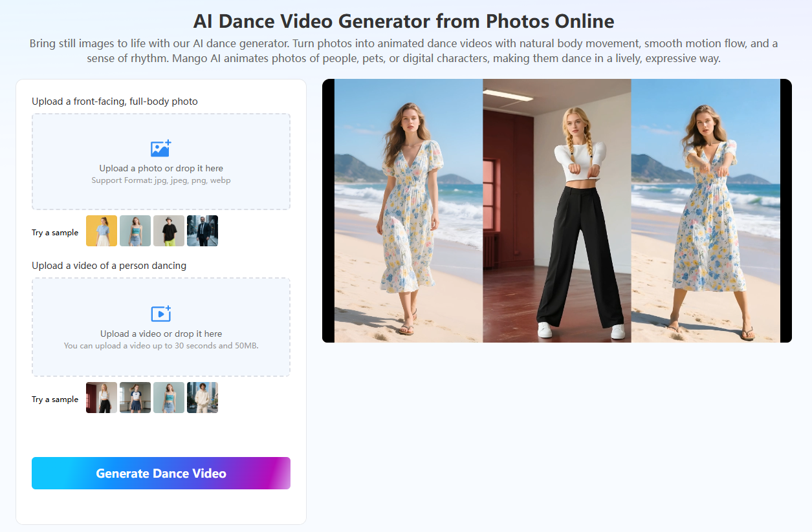Image resolution: width=812 pixels, height=532 pixels.
Task: Click the middle dancing woman preview panel
Action: 556,211
